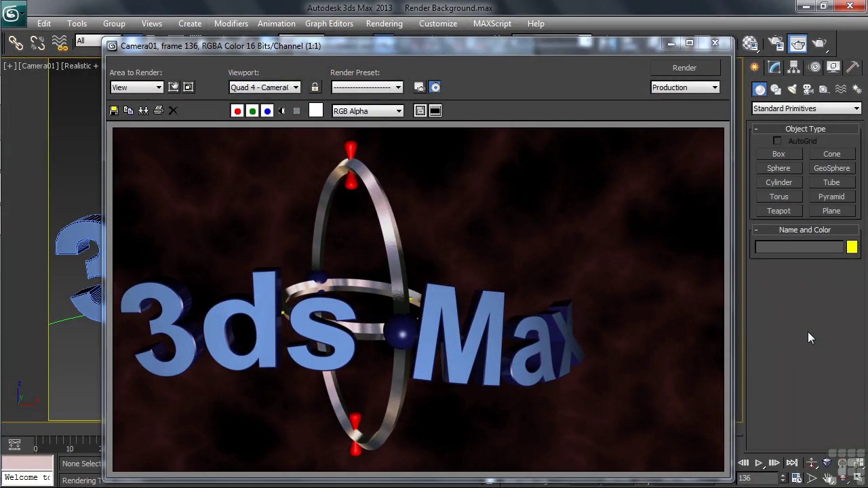
Task: Click the Box primitive button
Action: pyautogui.click(x=778, y=154)
